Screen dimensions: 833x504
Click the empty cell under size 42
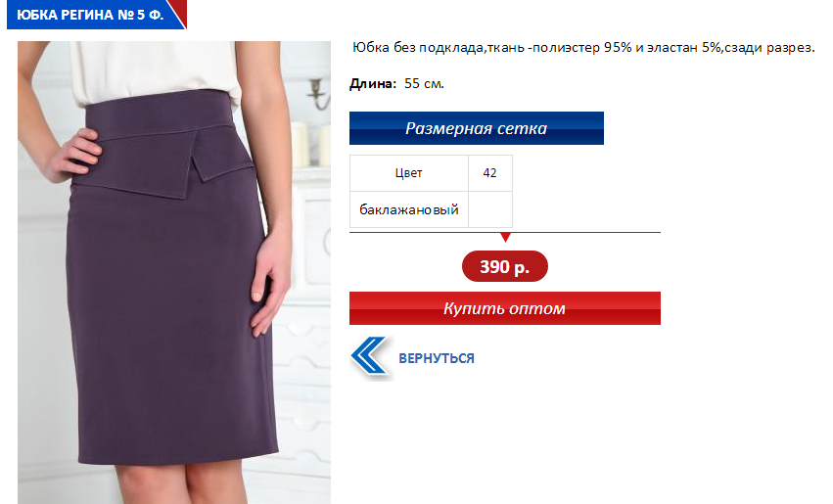[489, 209]
